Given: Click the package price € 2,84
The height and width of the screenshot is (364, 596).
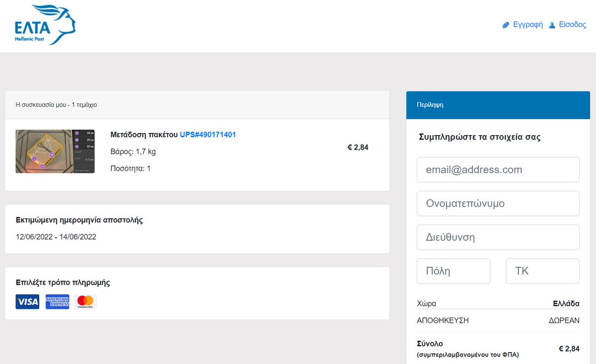Looking at the screenshot, I should click(358, 147).
